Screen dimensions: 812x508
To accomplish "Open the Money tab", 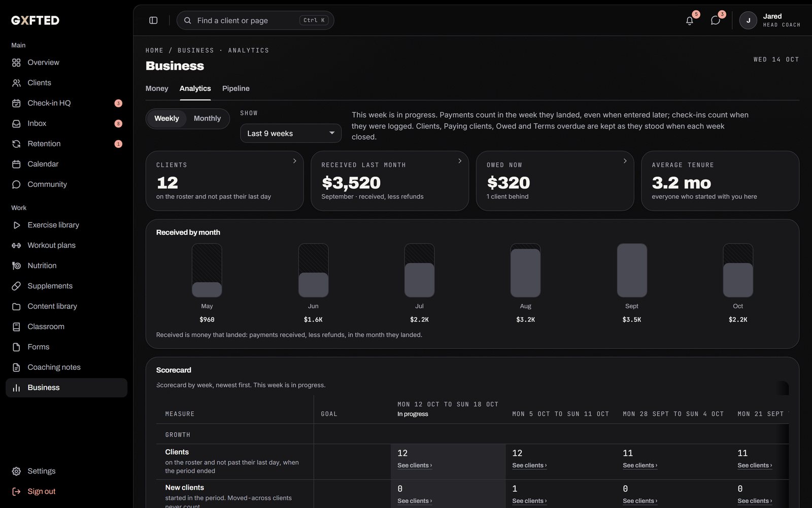I will point(157,88).
